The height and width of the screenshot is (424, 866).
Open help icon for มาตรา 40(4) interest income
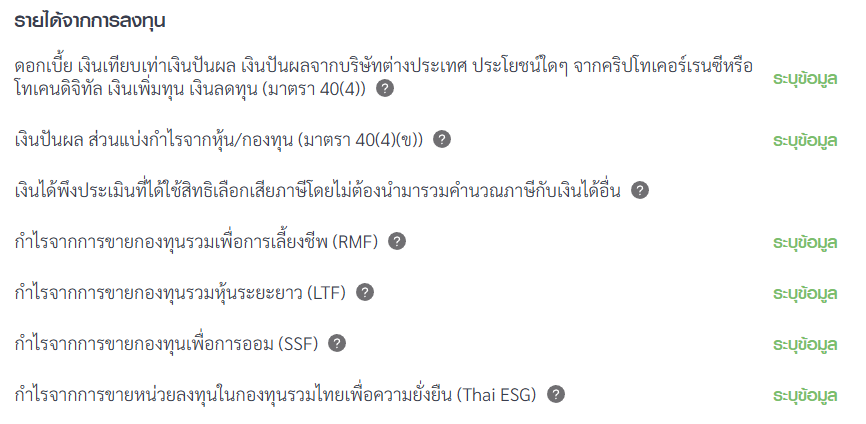click(385, 88)
